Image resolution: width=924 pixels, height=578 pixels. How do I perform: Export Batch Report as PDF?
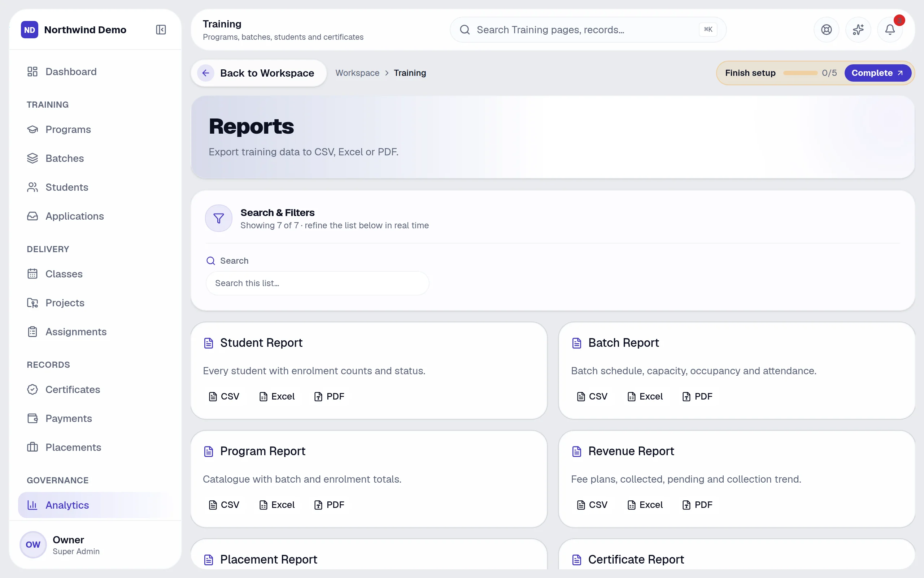(697, 396)
